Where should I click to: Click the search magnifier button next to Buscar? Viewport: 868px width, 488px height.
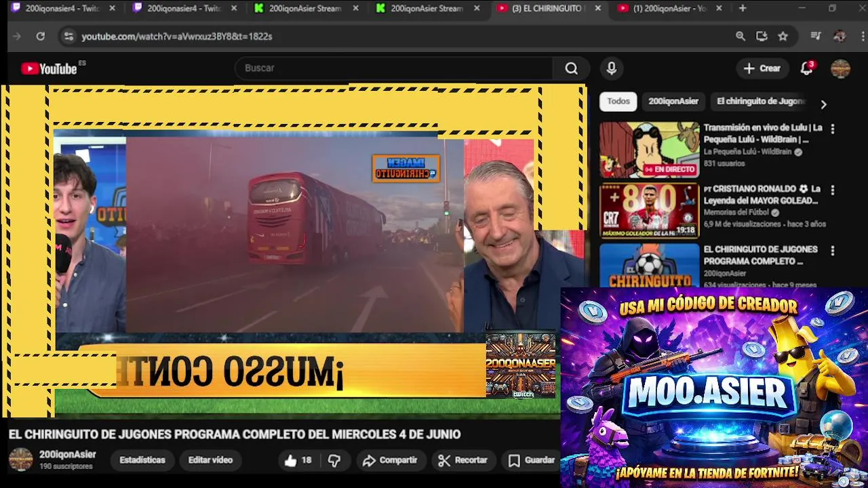click(572, 68)
